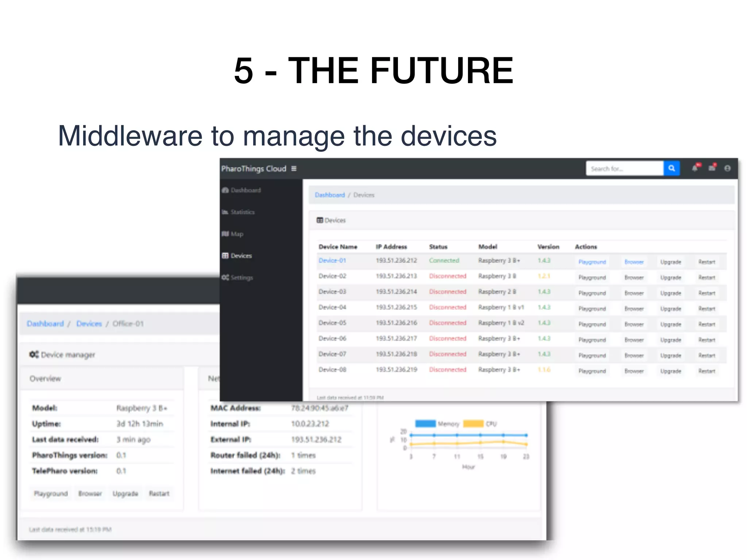Viewport: 747px width, 560px height.
Task: Click the Dashboard gauge icon in sidebar
Action: pyautogui.click(x=225, y=190)
